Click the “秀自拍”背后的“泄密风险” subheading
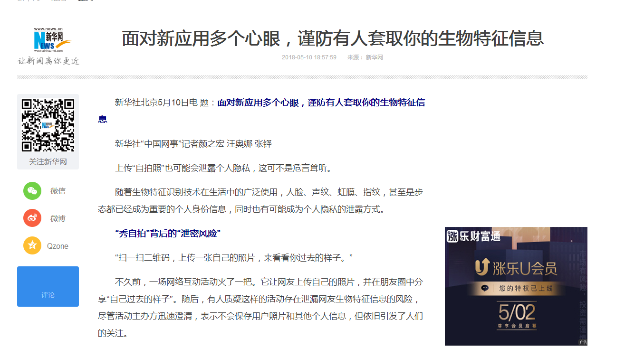The height and width of the screenshot is (348, 644). 168,234
